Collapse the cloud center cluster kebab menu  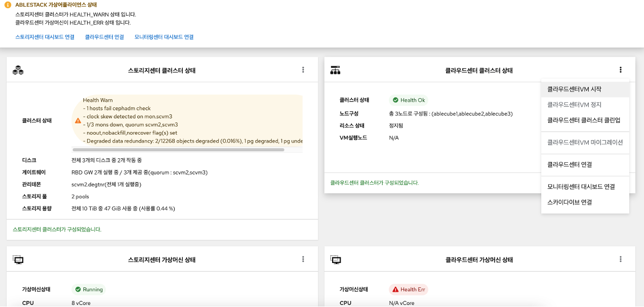click(x=620, y=70)
